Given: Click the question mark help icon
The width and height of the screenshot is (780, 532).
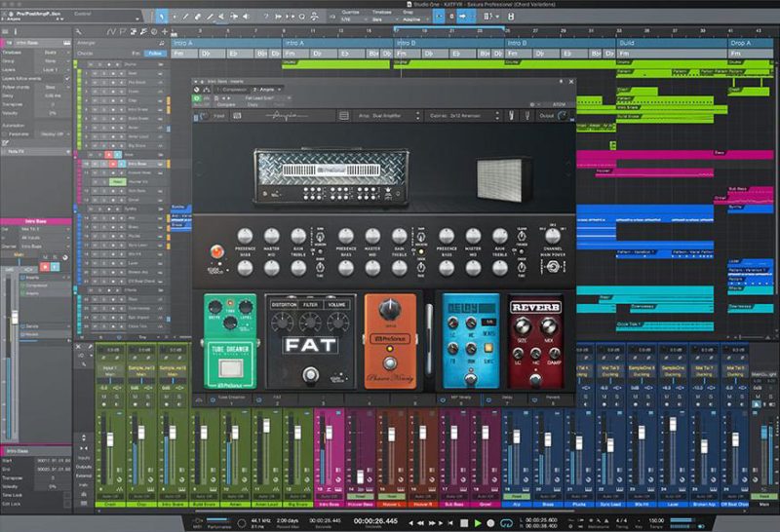Looking at the screenshot, I should [x=265, y=17].
